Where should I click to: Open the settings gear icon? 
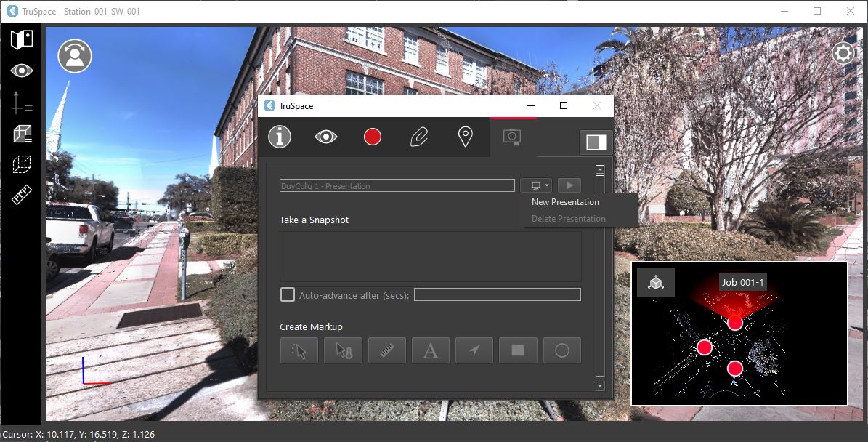[x=843, y=53]
